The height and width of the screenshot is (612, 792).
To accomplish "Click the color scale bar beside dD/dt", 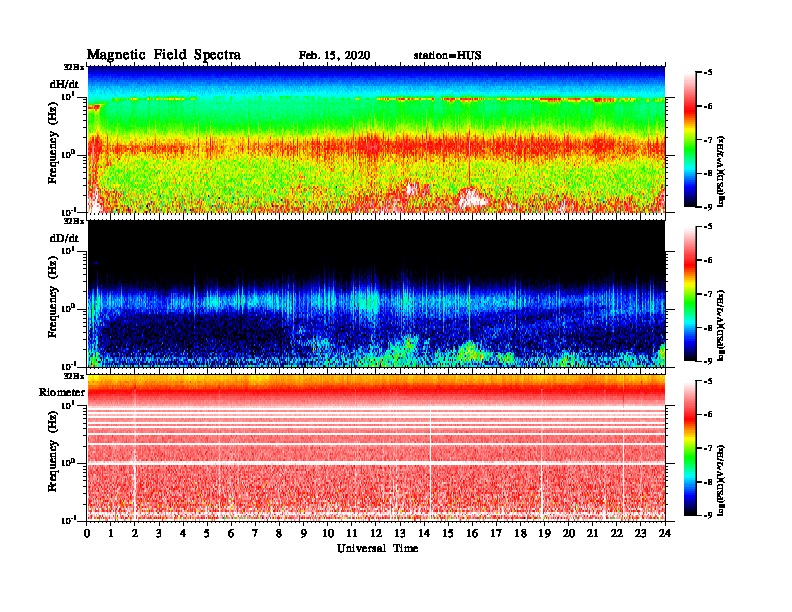I will (689, 293).
